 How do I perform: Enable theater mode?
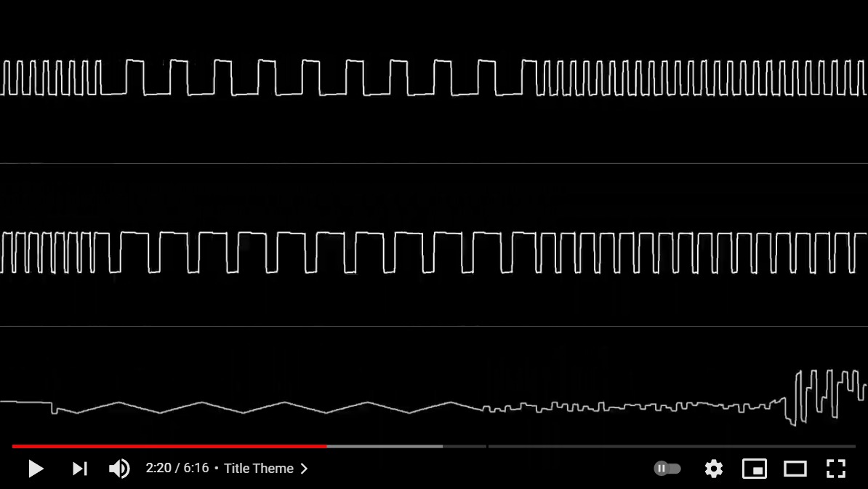pyautogui.click(x=795, y=469)
